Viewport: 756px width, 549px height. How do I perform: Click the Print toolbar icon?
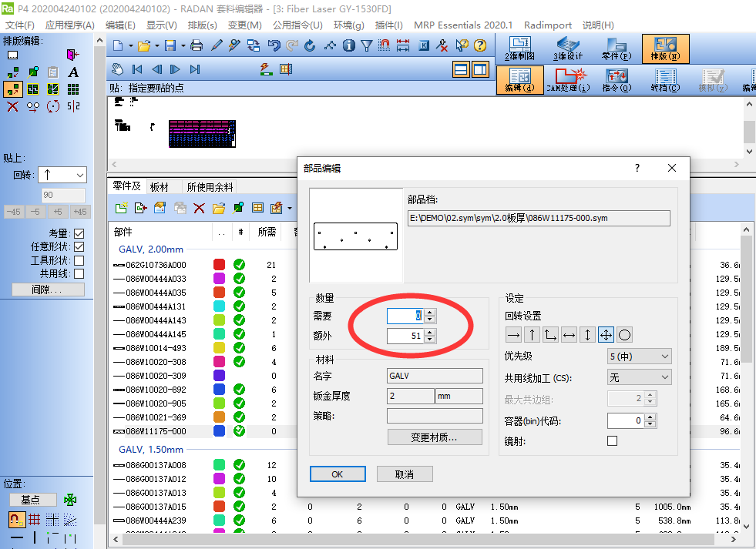click(x=197, y=45)
